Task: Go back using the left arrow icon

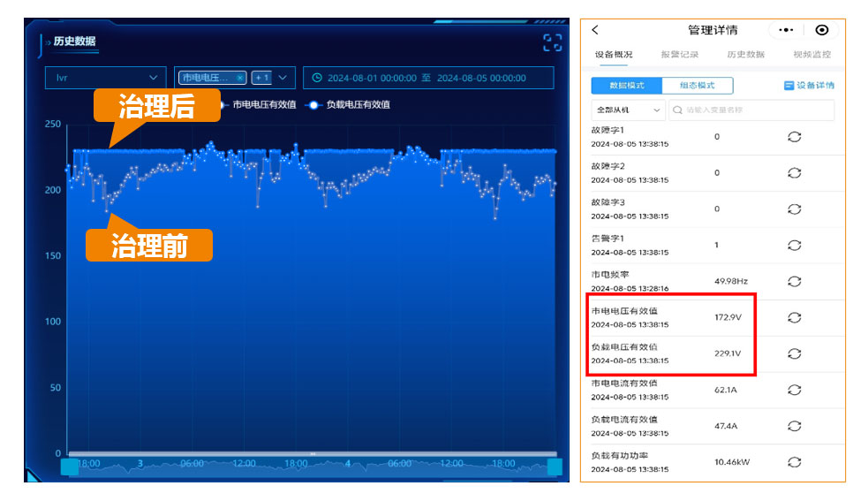Action: [x=595, y=30]
